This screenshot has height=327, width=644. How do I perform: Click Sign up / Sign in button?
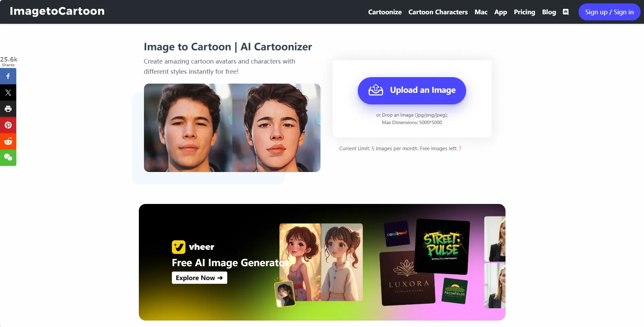[x=609, y=12]
